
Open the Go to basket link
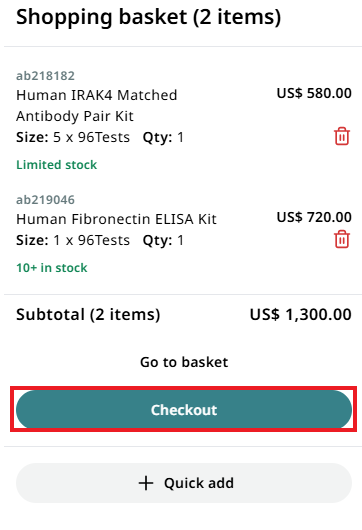click(184, 362)
